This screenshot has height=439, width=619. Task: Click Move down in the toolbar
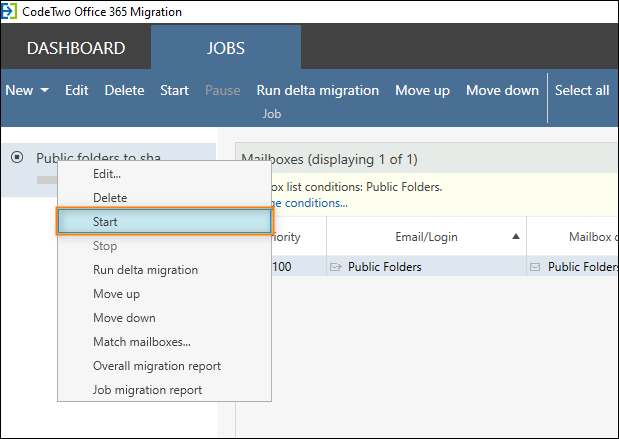pos(502,90)
